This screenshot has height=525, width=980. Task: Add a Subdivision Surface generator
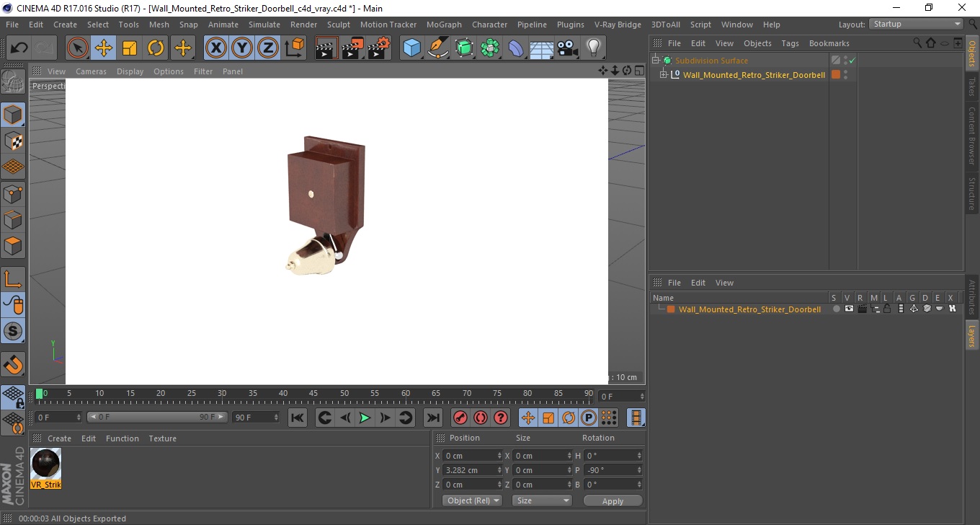tap(464, 48)
